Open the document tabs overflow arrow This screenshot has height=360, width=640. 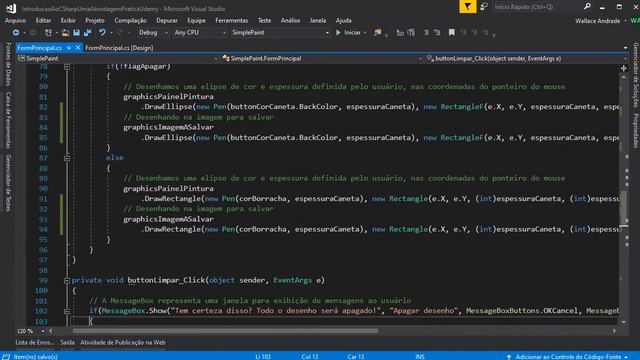(625, 48)
